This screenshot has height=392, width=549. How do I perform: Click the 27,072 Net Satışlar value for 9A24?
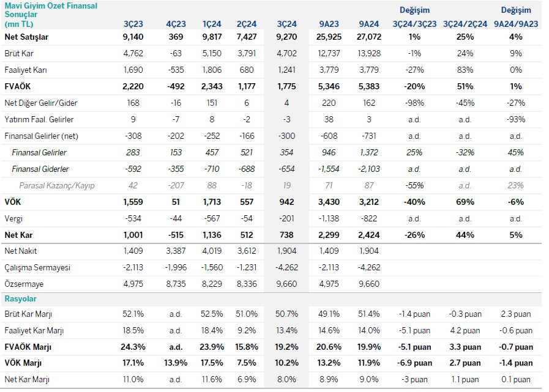coord(368,37)
